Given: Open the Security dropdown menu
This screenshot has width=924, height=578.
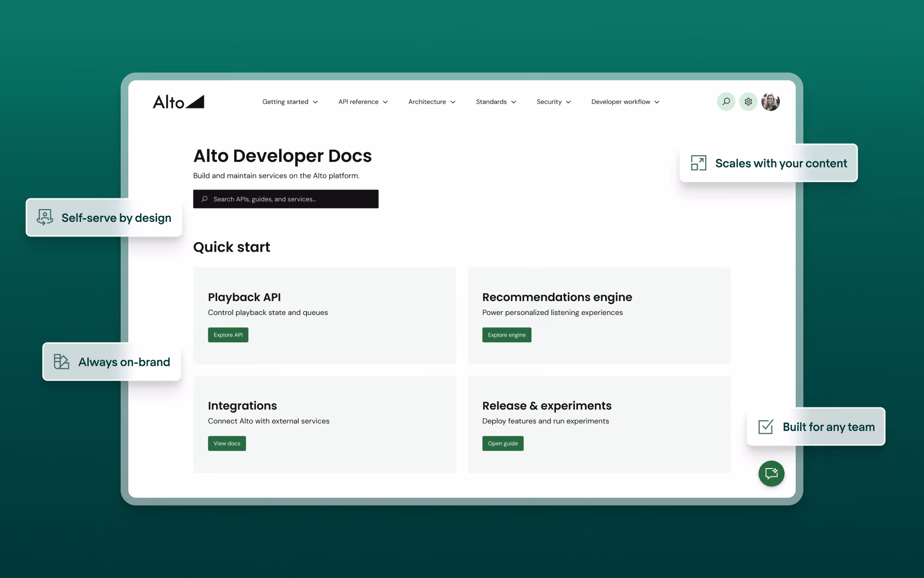Looking at the screenshot, I should (x=553, y=102).
